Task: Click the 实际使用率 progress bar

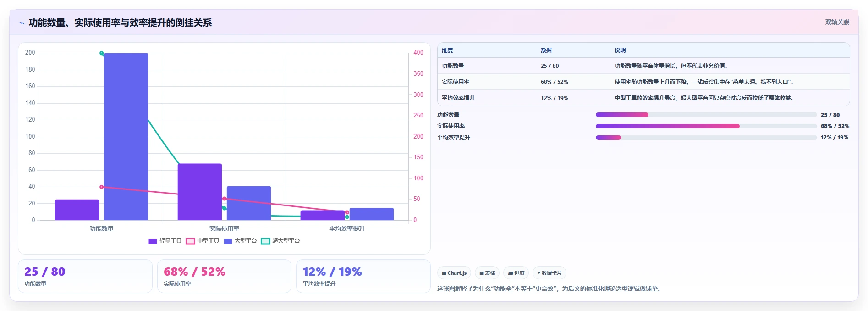Action: click(706, 126)
